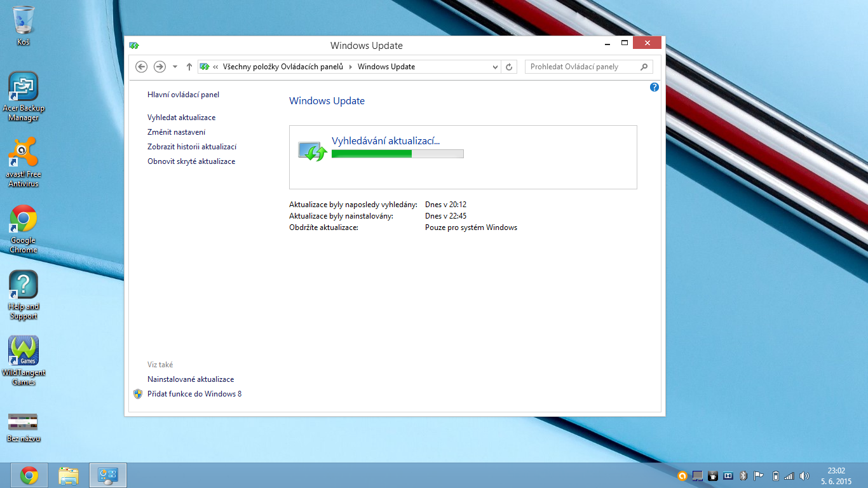Screen dimensions: 868x488
Task: Click the Viz také heading
Action: (x=160, y=365)
